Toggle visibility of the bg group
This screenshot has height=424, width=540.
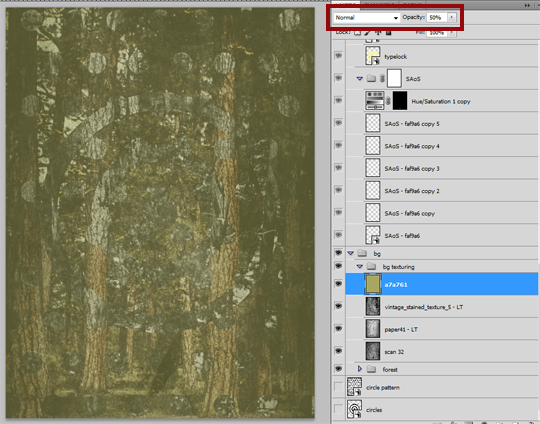pyautogui.click(x=339, y=253)
